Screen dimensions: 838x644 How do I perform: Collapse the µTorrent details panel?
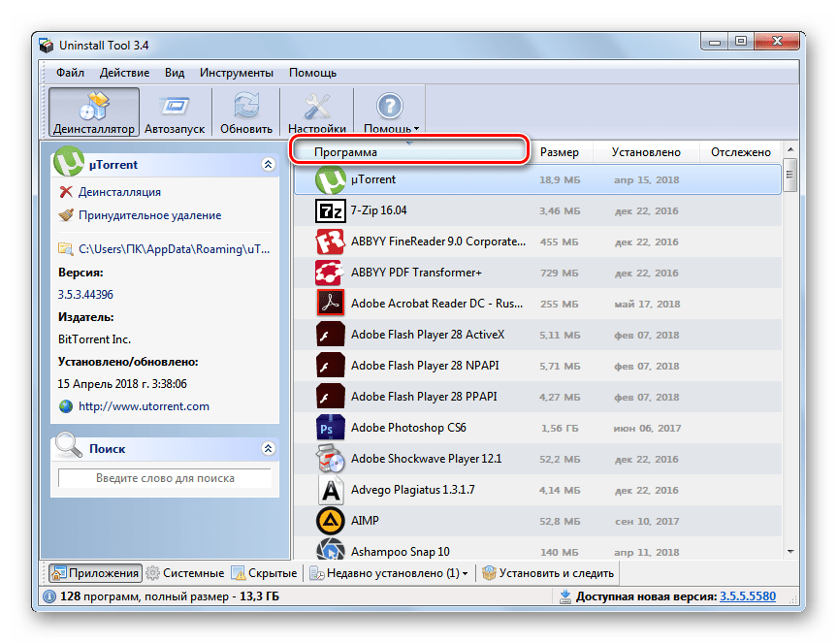click(x=268, y=165)
